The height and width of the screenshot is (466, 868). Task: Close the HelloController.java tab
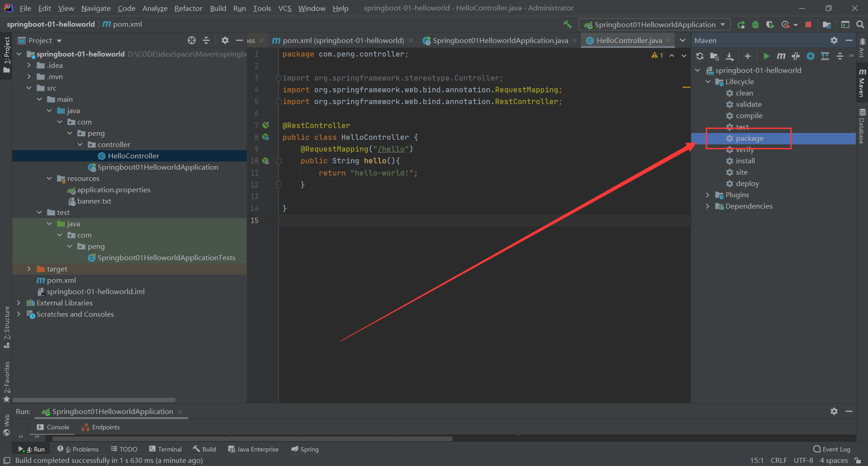pyautogui.click(x=669, y=40)
